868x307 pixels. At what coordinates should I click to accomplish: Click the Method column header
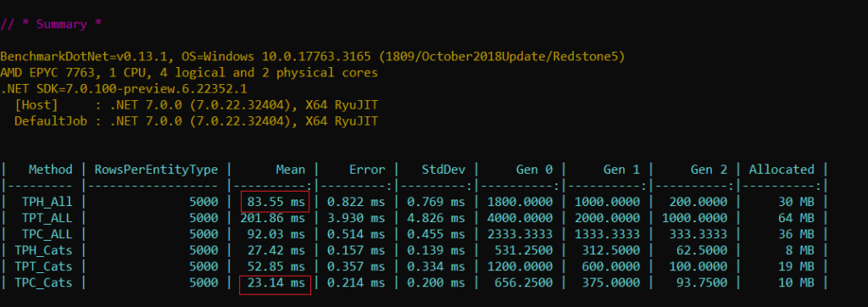tap(50, 169)
